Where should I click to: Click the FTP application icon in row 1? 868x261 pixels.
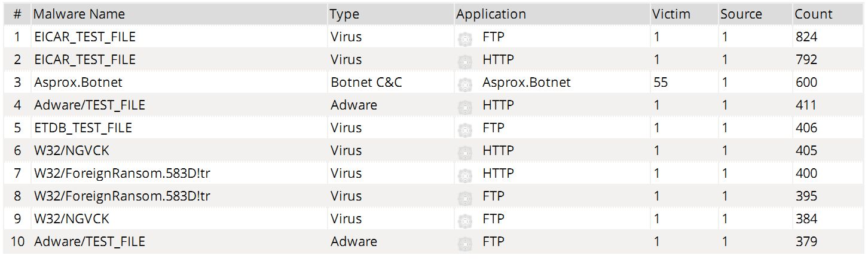coord(464,38)
